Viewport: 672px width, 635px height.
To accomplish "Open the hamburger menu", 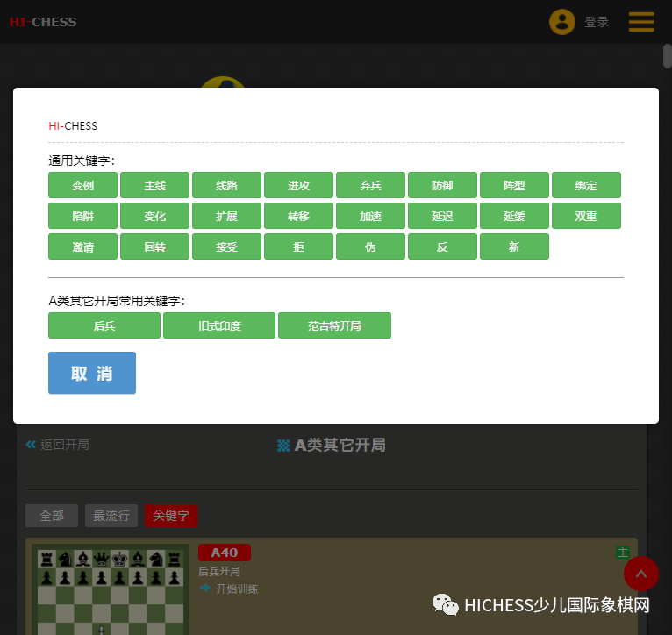I will (641, 22).
